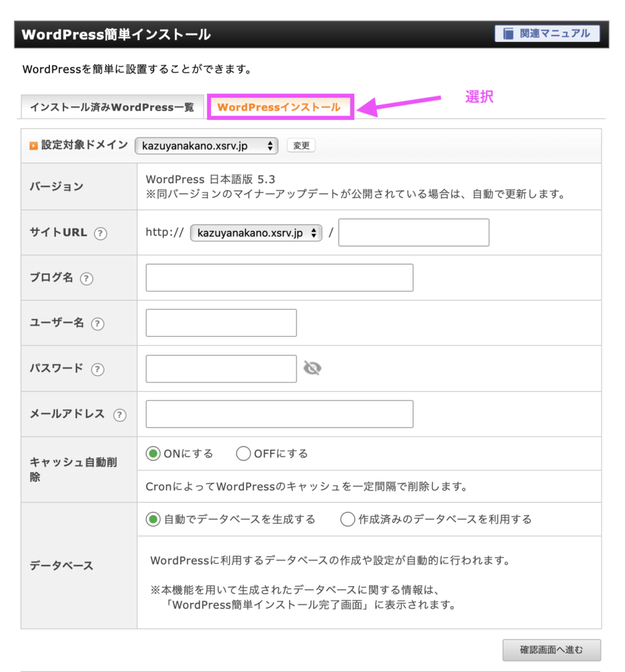Click the パスワード input field
Viewport: 625px width, 672px height.
click(221, 369)
